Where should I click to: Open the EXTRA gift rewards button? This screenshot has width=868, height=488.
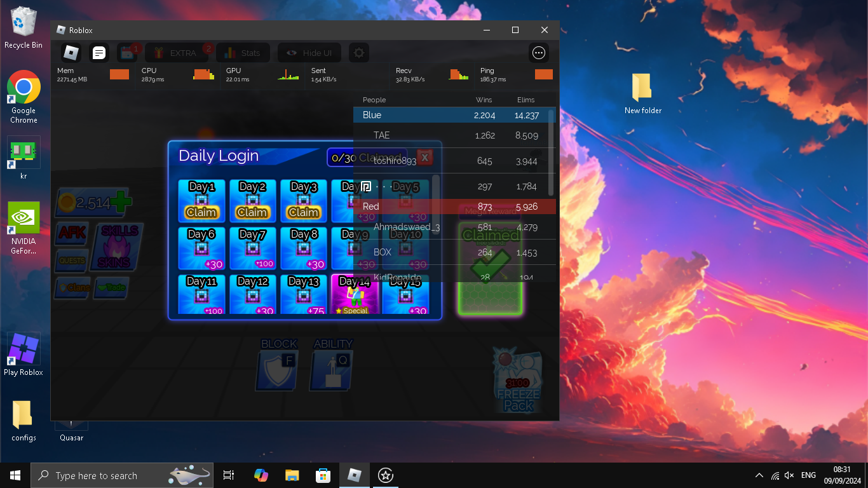[x=178, y=53]
